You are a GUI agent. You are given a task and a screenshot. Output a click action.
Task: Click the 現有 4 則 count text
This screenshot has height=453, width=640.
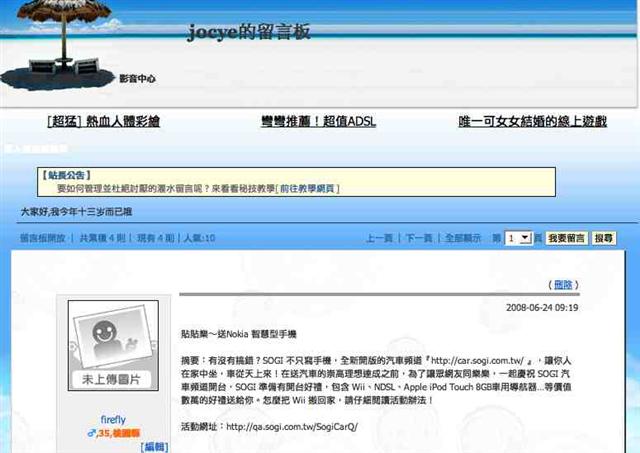[156, 238]
